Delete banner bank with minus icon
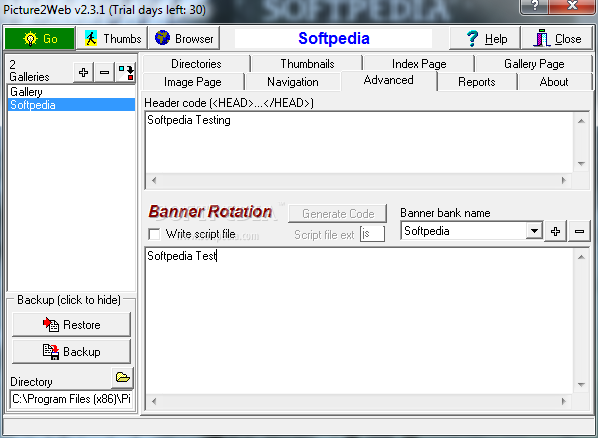Image resolution: width=598 pixels, height=438 pixels. 579,231
